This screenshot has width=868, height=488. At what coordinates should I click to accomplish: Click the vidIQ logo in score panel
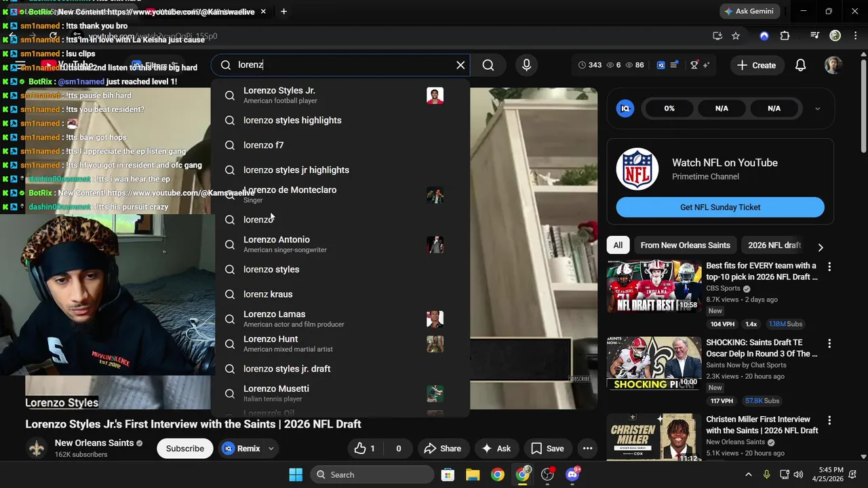625,108
